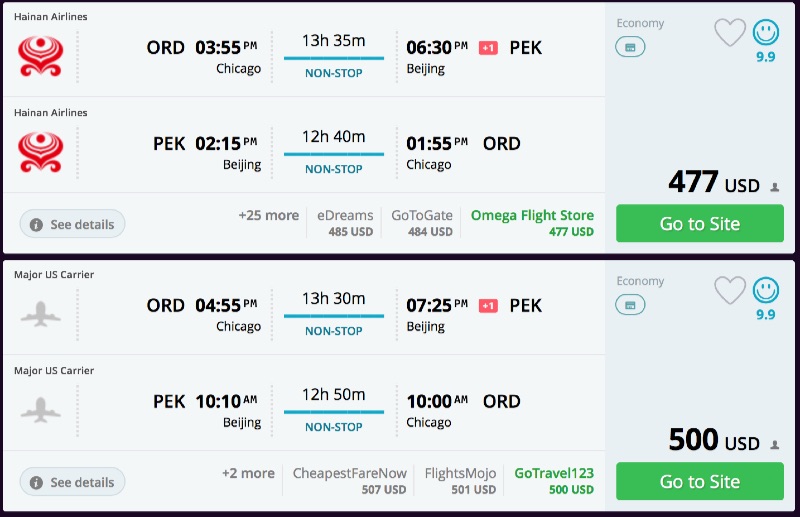The image size is (800, 517).
Task: Click the fare card icon under Economy, first result
Action: click(630, 47)
